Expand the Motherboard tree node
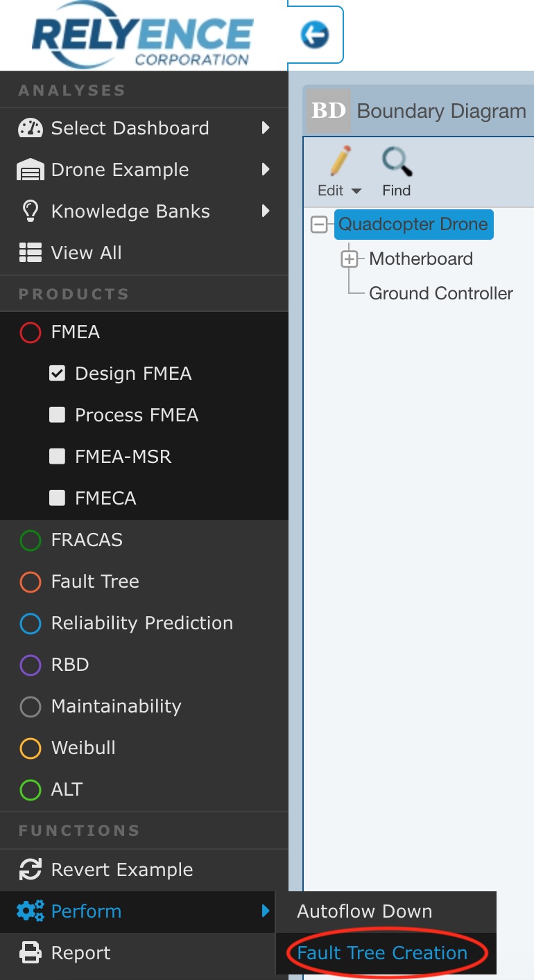Viewport: 534px width, 980px height. pyautogui.click(x=350, y=259)
